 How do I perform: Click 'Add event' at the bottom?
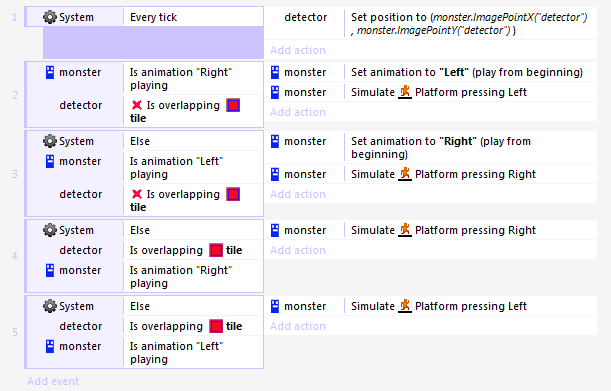53,381
